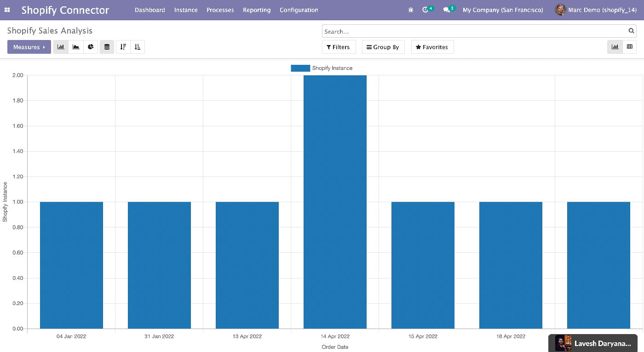Expand the Measures dropdown

pos(29,47)
